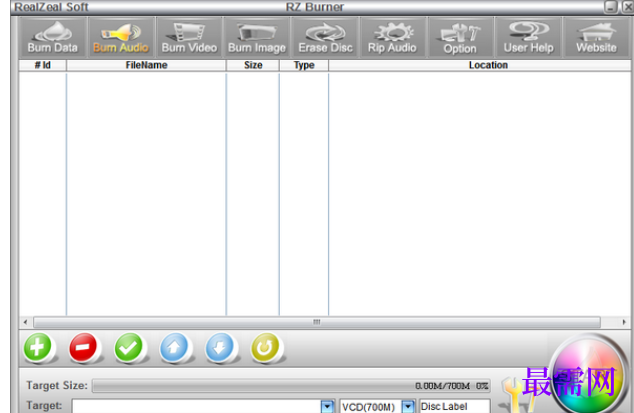Open the Rip Audio tool
The image size is (634, 413).
(x=392, y=38)
